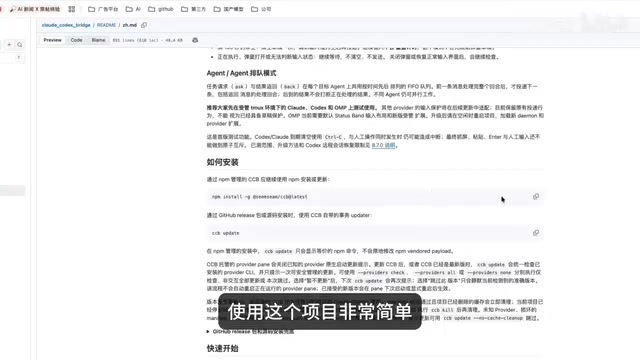Click the inline 'ask' code text

click(x=239, y=87)
